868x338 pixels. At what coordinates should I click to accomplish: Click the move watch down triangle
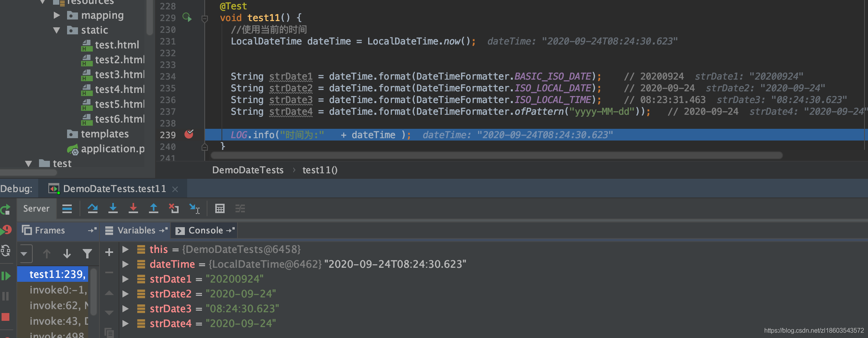(x=109, y=313)
